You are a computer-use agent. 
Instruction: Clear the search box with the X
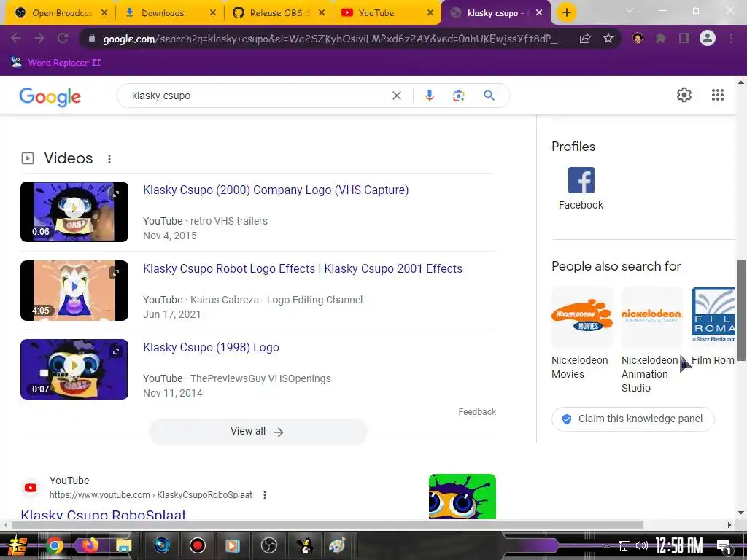(396, 96)
